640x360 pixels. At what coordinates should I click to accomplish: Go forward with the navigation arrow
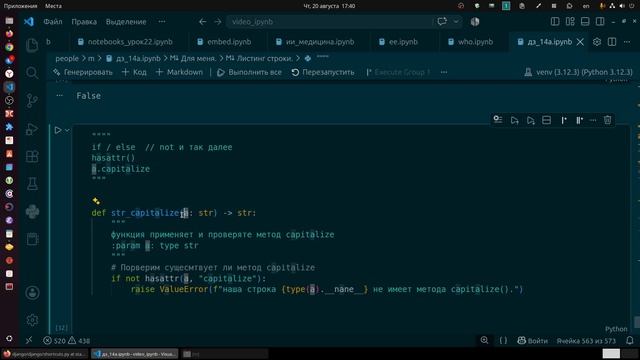(218, 22)
